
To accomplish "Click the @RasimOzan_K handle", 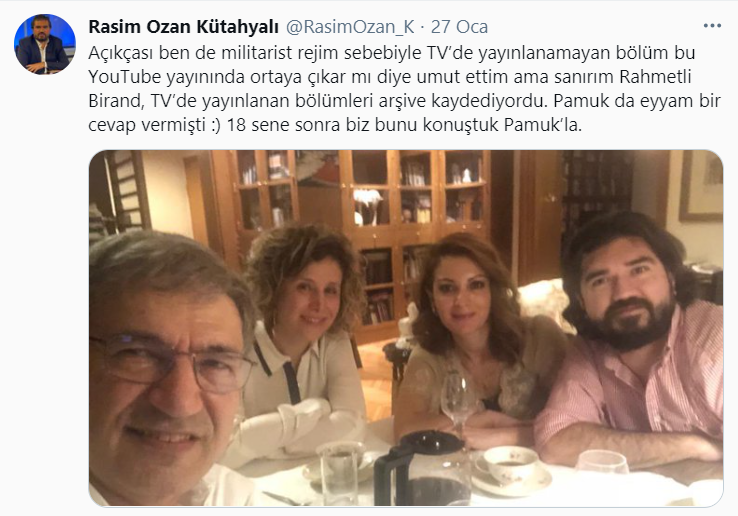I will click(350, 27).
